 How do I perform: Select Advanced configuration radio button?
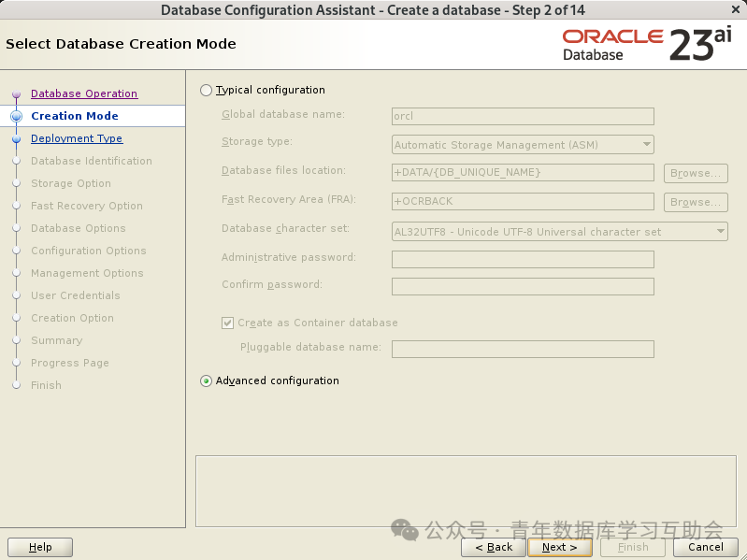tap(206, 381)
